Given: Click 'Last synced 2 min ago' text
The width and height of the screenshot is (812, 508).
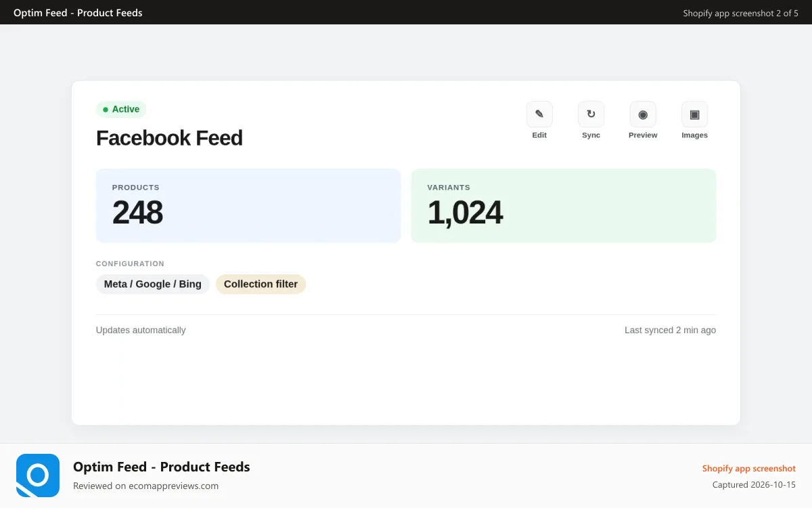Looking at the screenshot, I should pos(670,331).
